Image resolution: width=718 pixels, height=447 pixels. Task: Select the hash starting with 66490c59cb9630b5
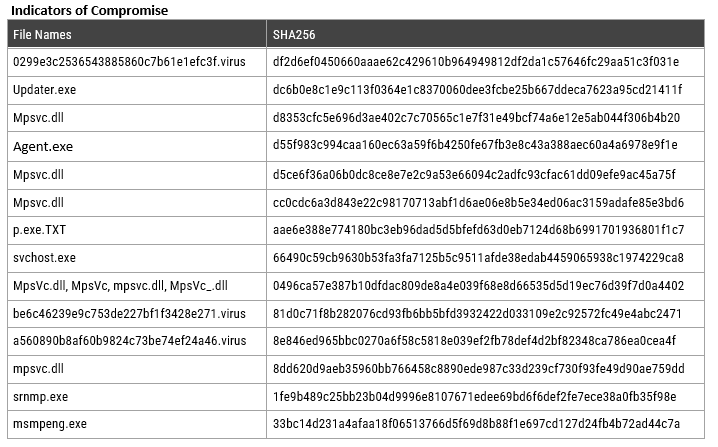pyautogui.click(x=478, y=258)
